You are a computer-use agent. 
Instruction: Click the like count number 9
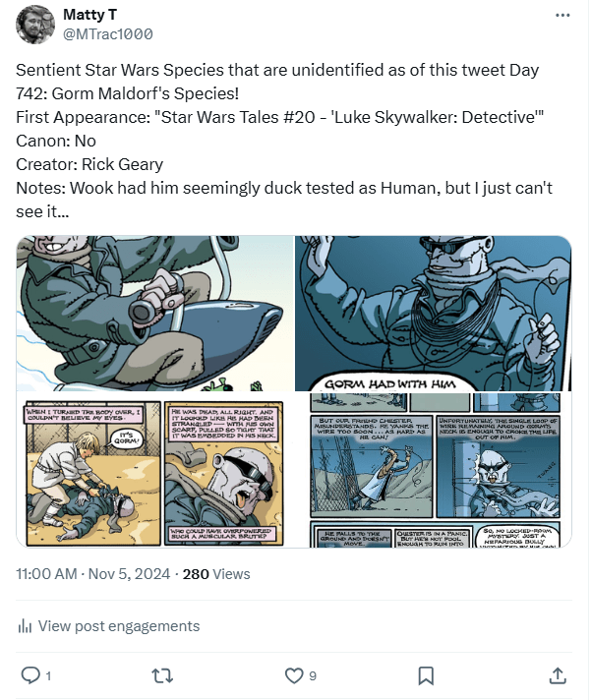(x=313, y=676)
